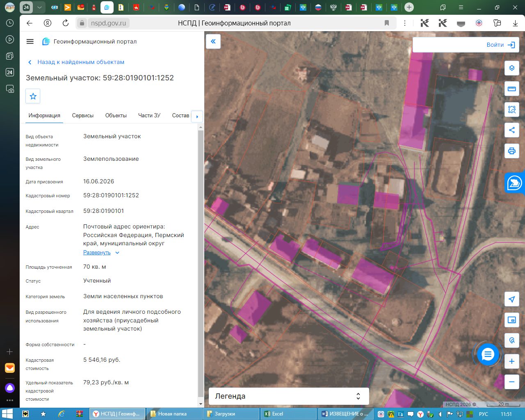Open a new browser tab with plus
This screenshot has width=525, height=420.
(x=409, y=7)
